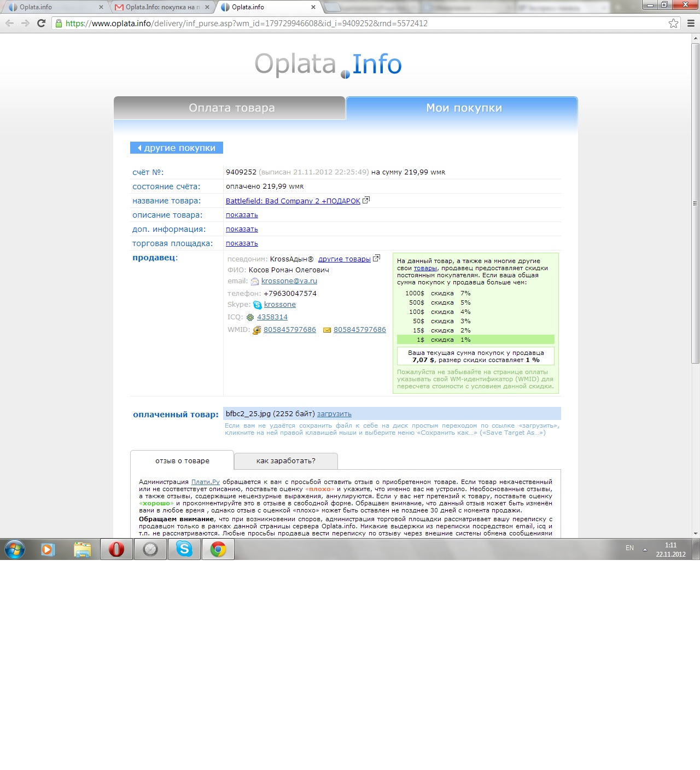Open Плати.Ру link in review text

pyautogui.click(x=206, y=482)
